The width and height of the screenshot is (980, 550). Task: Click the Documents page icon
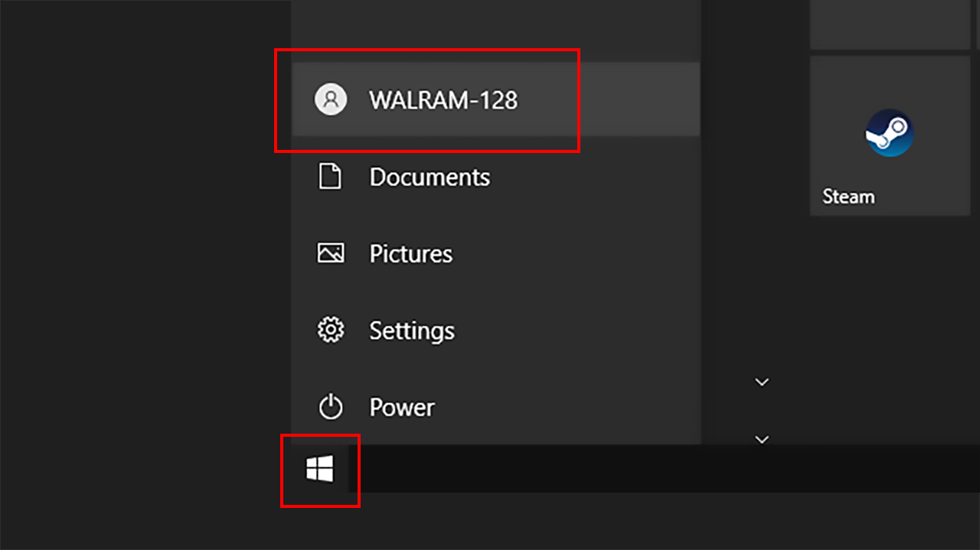330,177
